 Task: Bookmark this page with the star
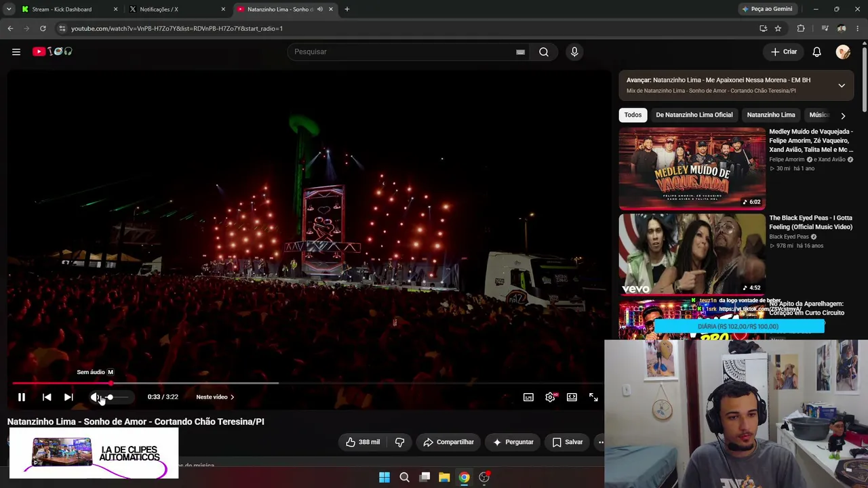click(x=778, y=28)
